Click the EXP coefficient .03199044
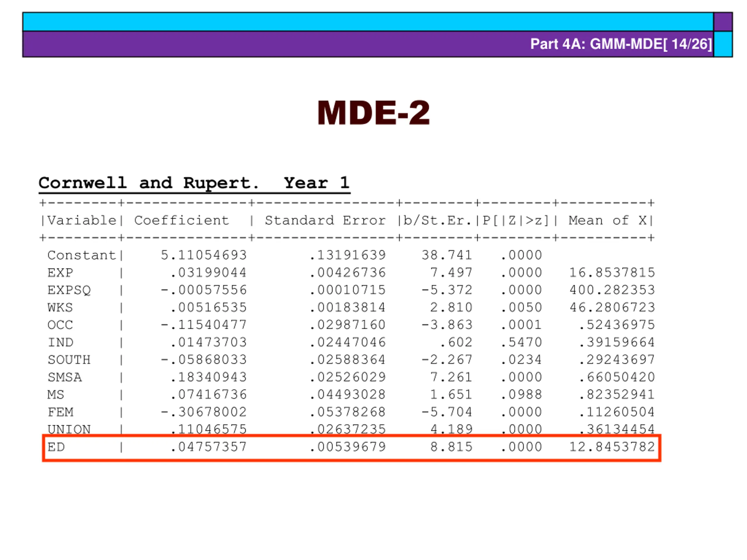747x560 pixels. [x=208, y=273]
